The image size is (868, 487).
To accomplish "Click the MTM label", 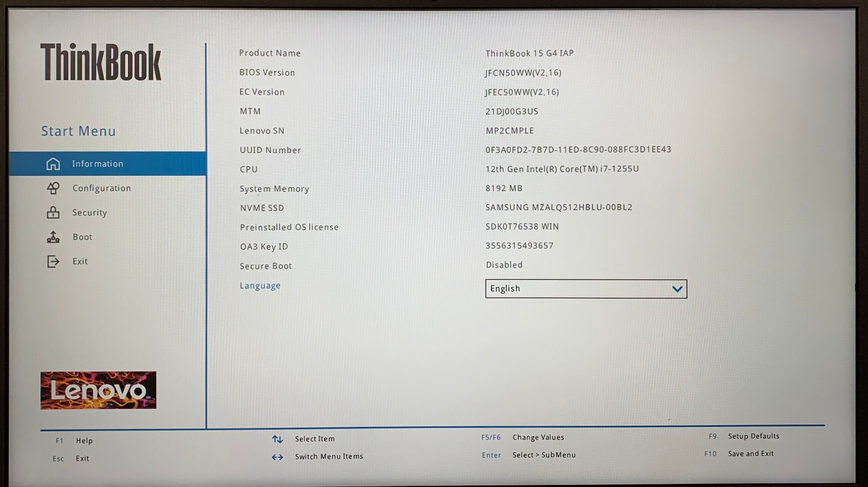I will click(x=250, y=111).
